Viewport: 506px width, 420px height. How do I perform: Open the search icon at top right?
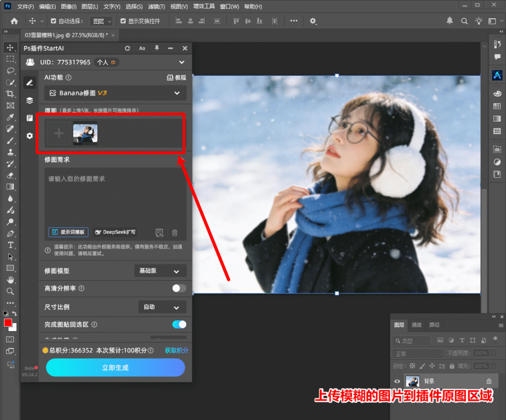tap(464, 21)
